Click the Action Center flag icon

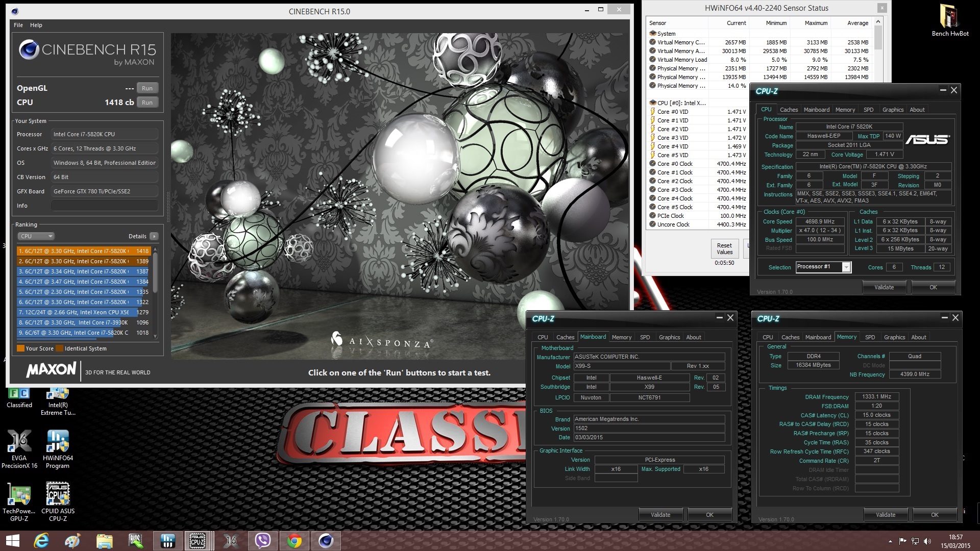click(903, 541)
